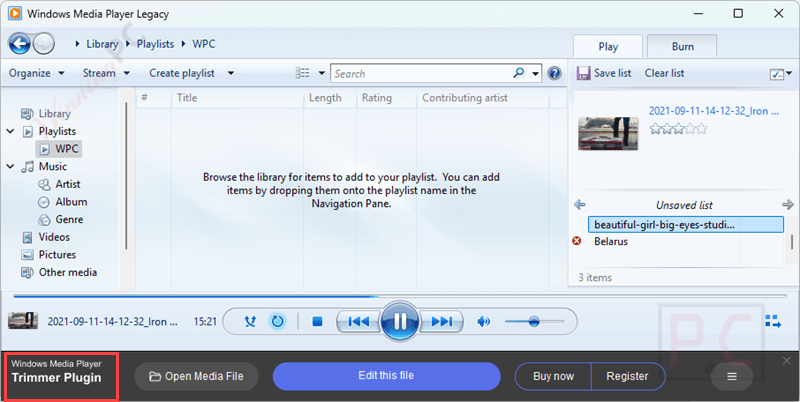Open the view options dropdown arrow
Image resolution: width=800 pixels, height=402 pixels.
click(x=322, y=73)
